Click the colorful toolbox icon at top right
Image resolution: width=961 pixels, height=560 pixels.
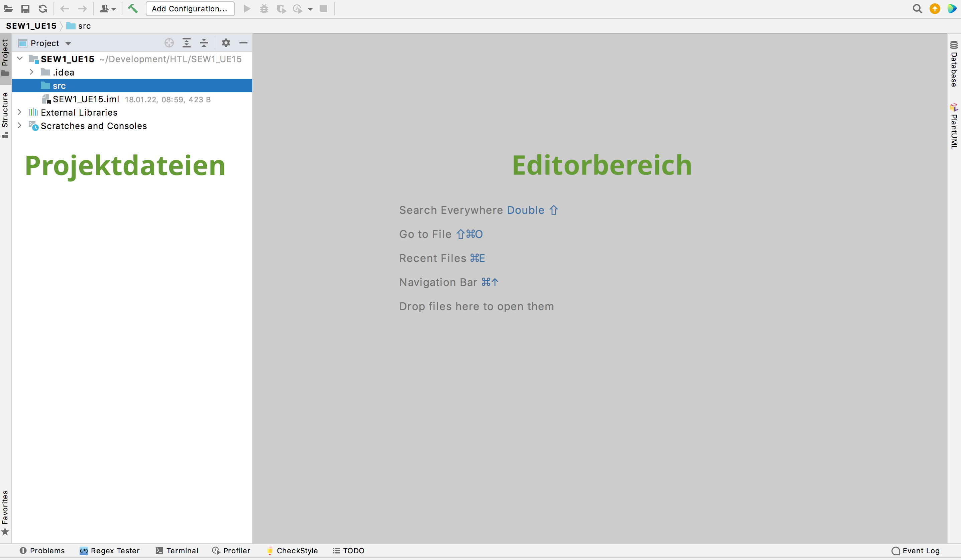952,8
